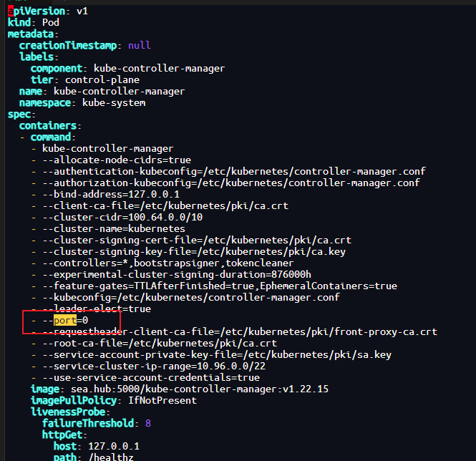This screenshot has height=461, width=476.
Task: Click the highlighted --port=0 argument
Action: (x=65, y=320)
